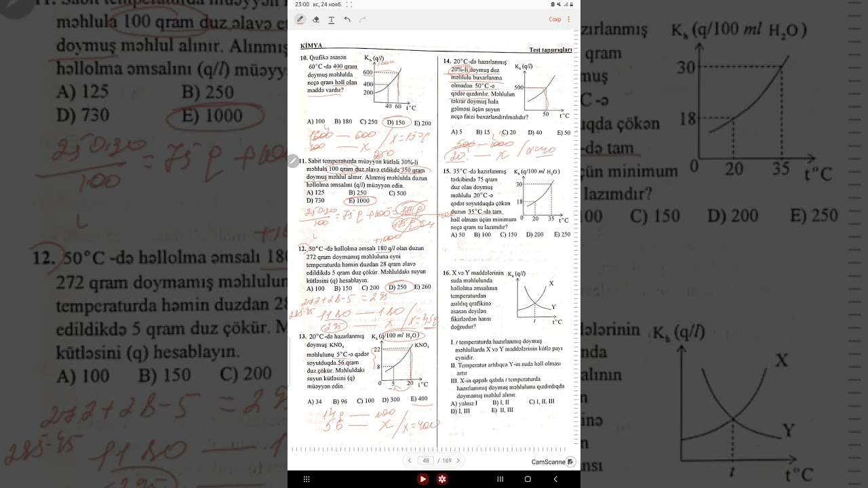
Task: Select the pen drawing tool
Action: click(x=300, y=20)
